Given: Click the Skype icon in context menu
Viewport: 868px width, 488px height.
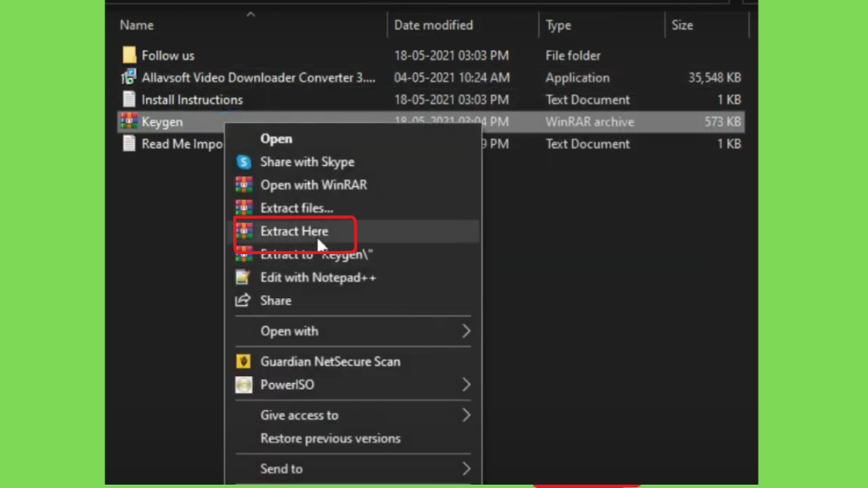Looking at the screenshot, I should tap(243, 162).
